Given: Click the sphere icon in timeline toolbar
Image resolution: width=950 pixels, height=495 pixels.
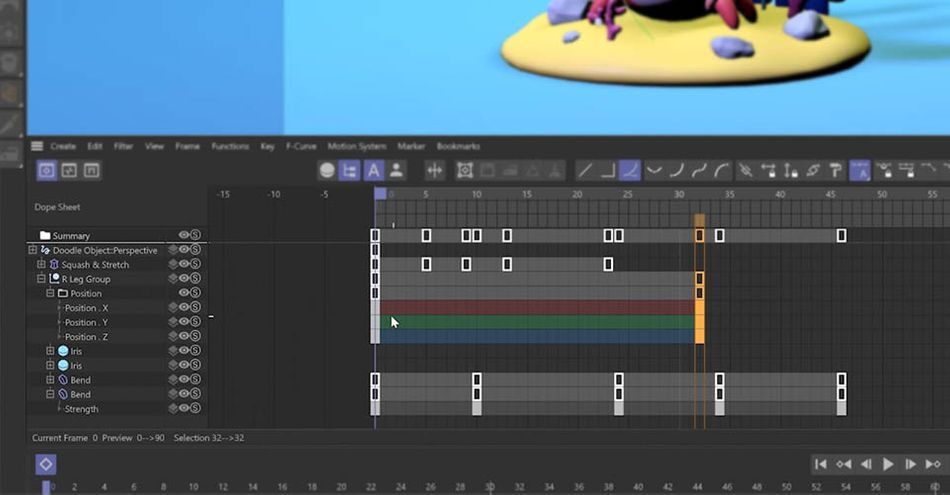Looking at the screenshot, I should pos(327,171).
